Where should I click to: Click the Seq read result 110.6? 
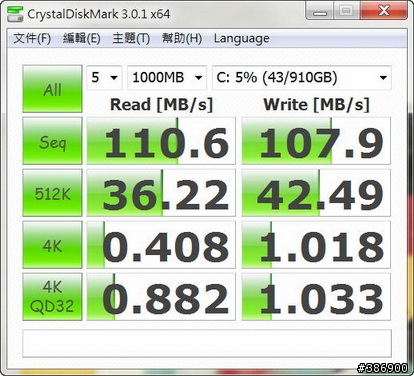point(161,141)
